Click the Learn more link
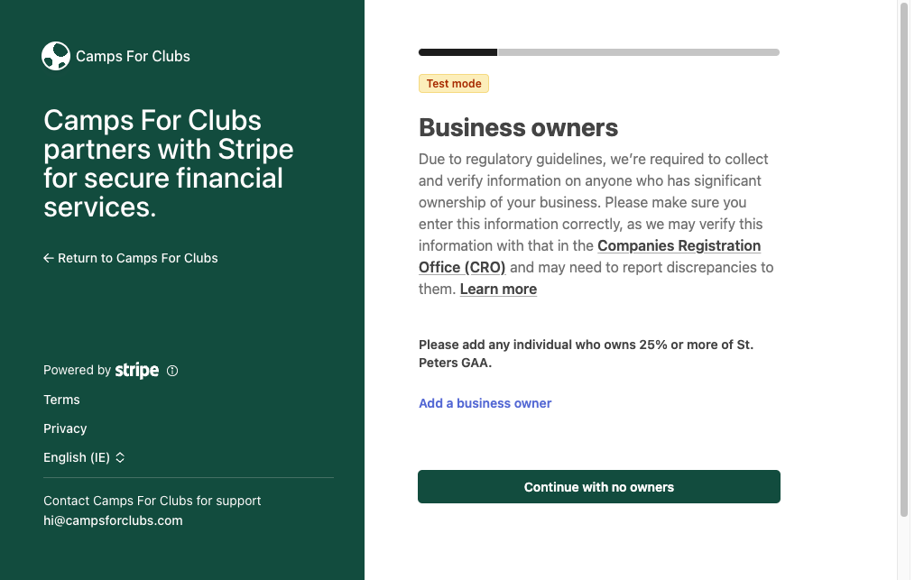924x580 pixels. click(x=498, y=290)
